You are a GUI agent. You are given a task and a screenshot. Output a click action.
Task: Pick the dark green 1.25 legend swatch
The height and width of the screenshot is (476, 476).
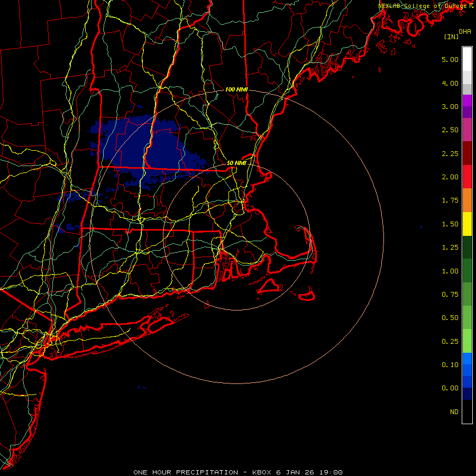click(467, 248)
